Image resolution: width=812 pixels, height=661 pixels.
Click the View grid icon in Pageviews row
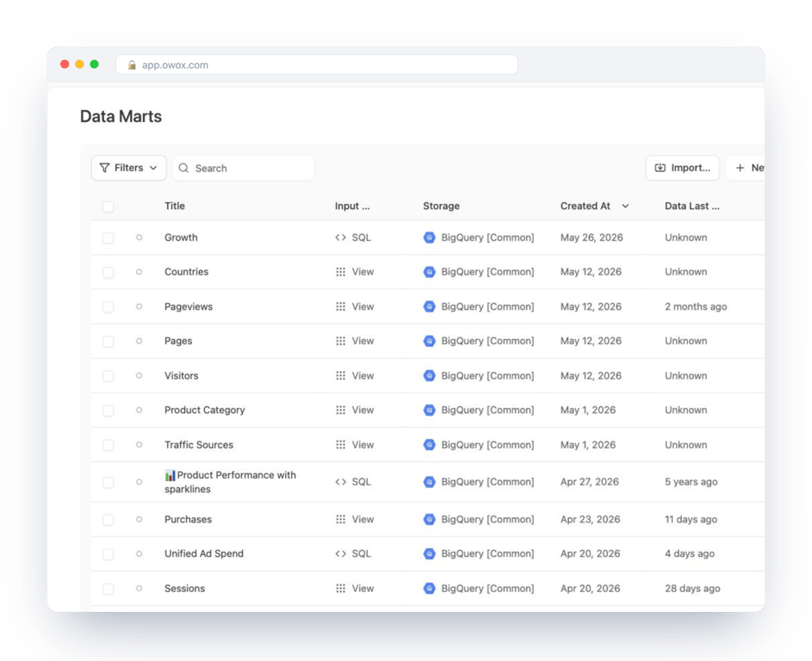point(340,306)
